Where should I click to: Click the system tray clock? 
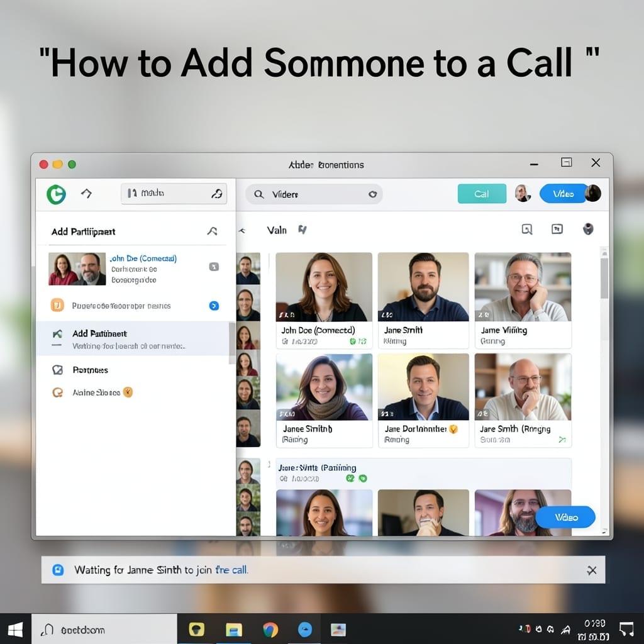click(x=594, y=630)
